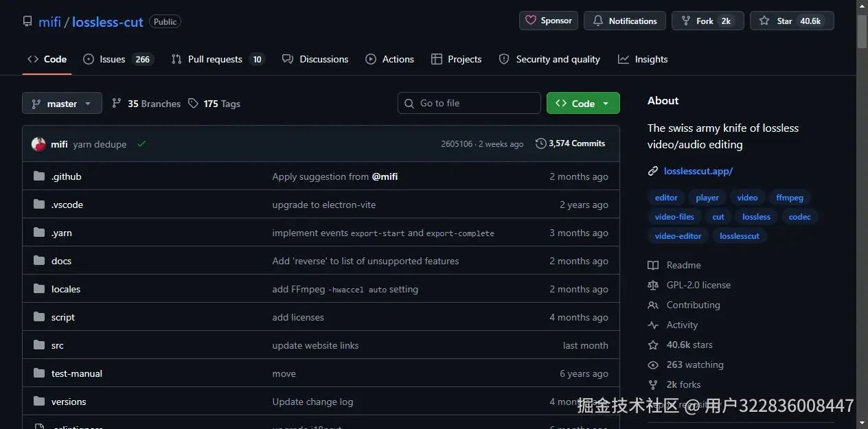Select the video topic tag

747,198
